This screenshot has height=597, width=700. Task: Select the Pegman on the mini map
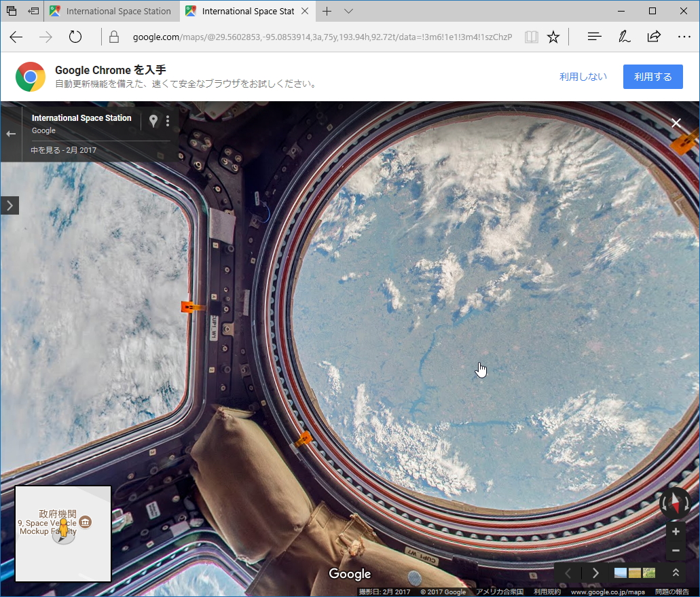(63, 528)
